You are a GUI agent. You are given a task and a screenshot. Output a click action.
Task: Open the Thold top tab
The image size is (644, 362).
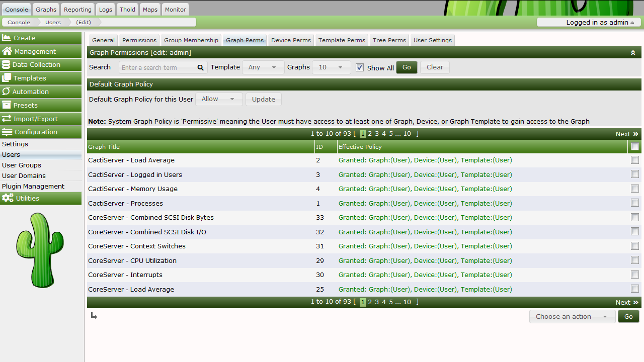127,10
